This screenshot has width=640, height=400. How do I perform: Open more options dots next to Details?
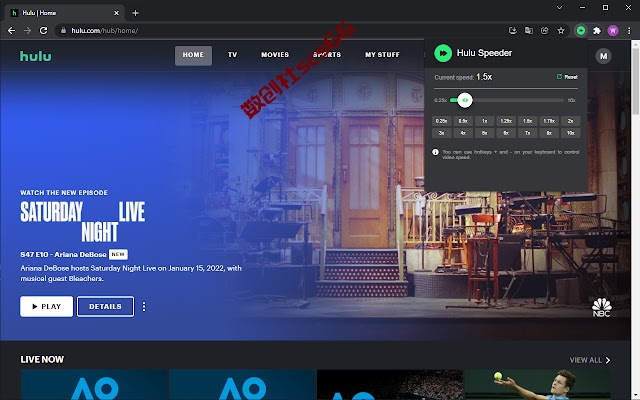tap(144, 307)
